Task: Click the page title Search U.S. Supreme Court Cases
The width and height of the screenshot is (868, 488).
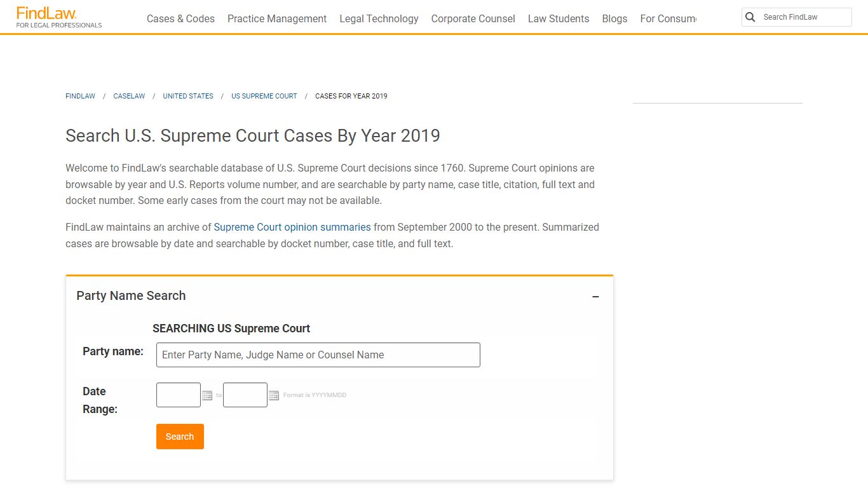Action: [x=253, y=136]
